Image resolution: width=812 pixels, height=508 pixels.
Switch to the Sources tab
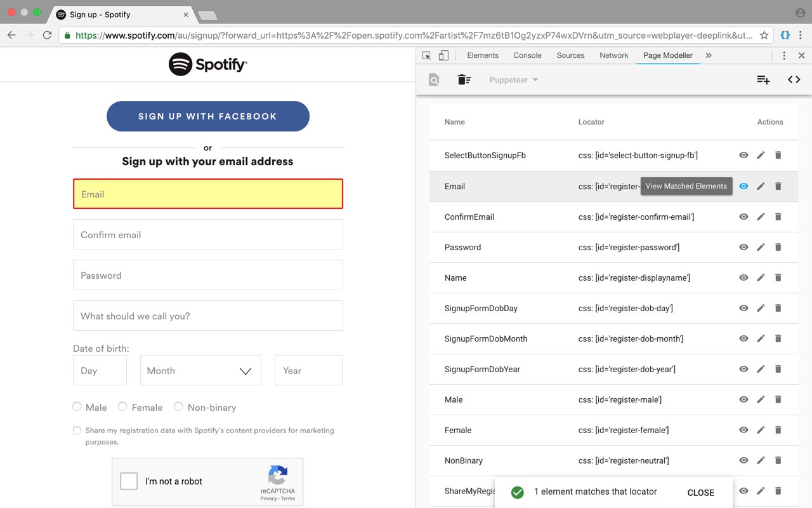tap(570, 56)
